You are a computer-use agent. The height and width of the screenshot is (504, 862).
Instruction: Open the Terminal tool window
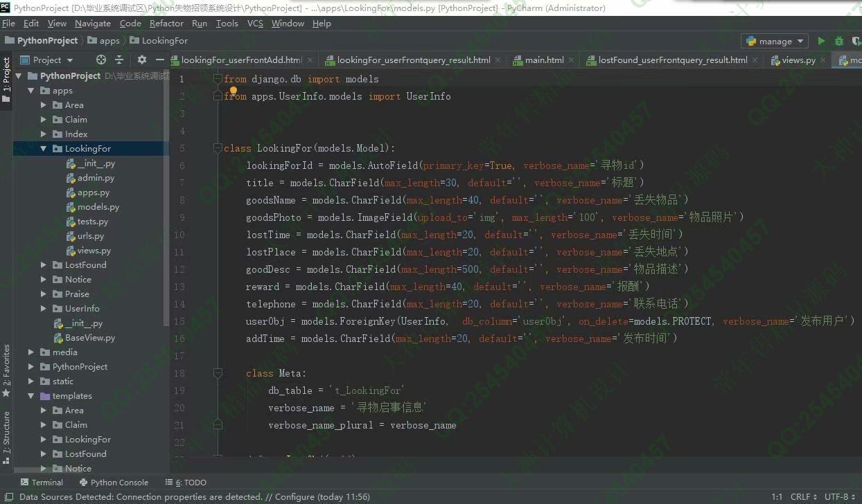[x=42, y=483]
